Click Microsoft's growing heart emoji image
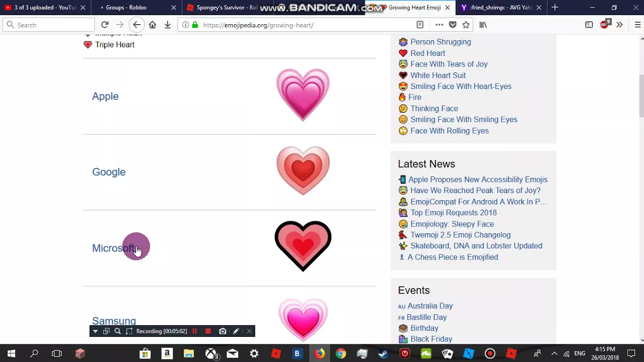This screenshot has width=644, height=362. tap(303, 246)
